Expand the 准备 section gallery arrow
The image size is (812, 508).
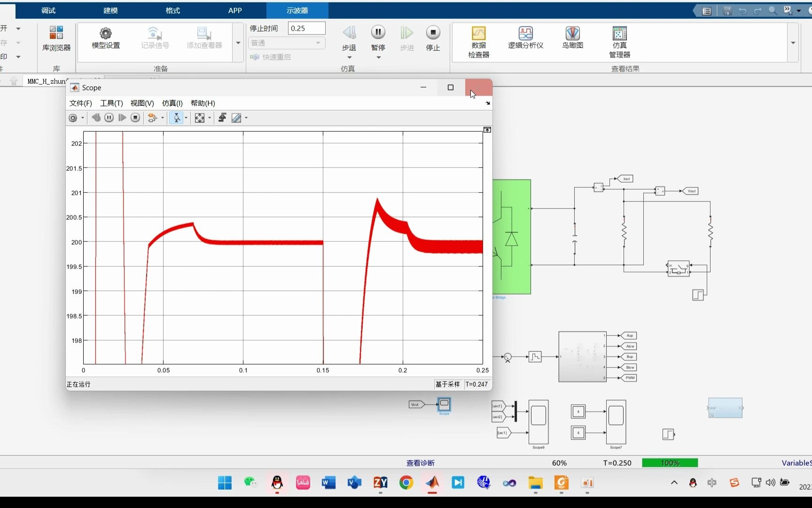click(238, 43)
